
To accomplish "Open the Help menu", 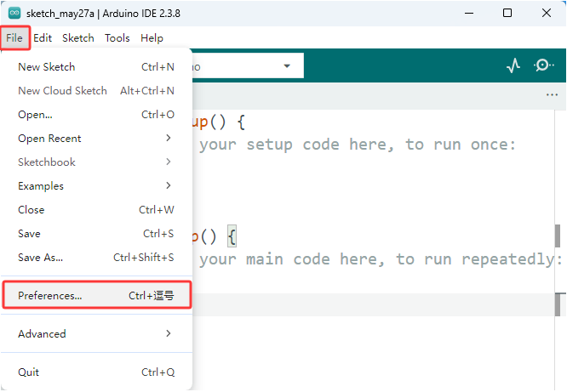I will (x=152, y=38).
